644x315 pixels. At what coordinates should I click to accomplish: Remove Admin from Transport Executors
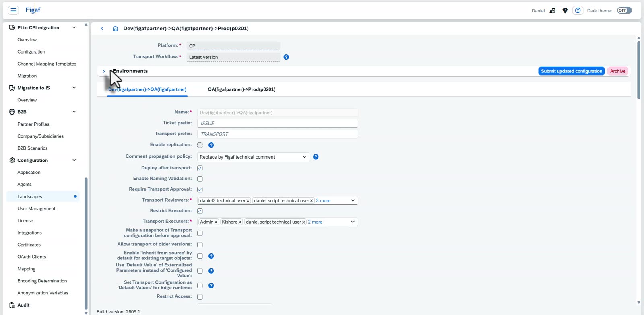pos(216,222)
